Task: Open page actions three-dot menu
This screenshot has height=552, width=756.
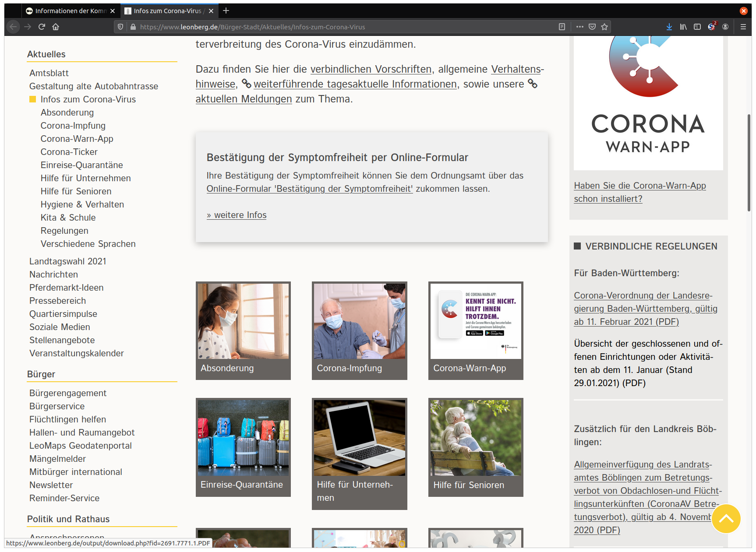Action: click(x=580, y=27)
